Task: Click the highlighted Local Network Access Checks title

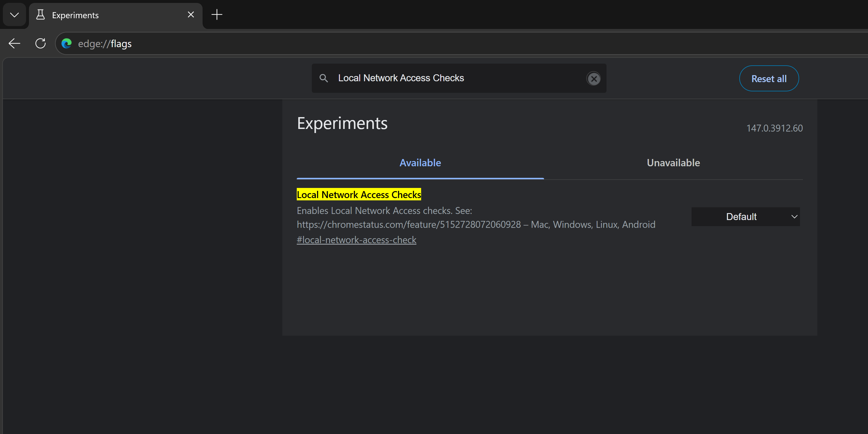Action: point(359,195)
